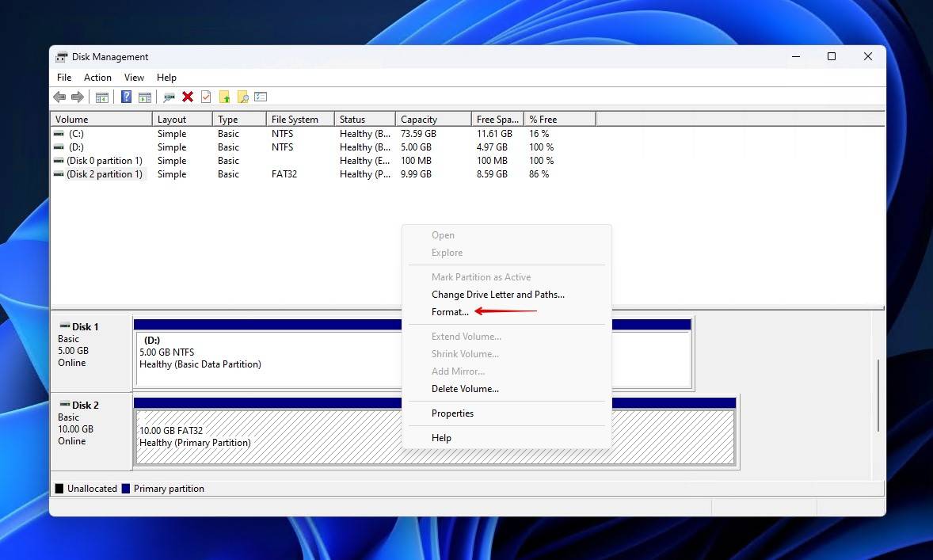Close the Disk Management window

click(867, 56)
